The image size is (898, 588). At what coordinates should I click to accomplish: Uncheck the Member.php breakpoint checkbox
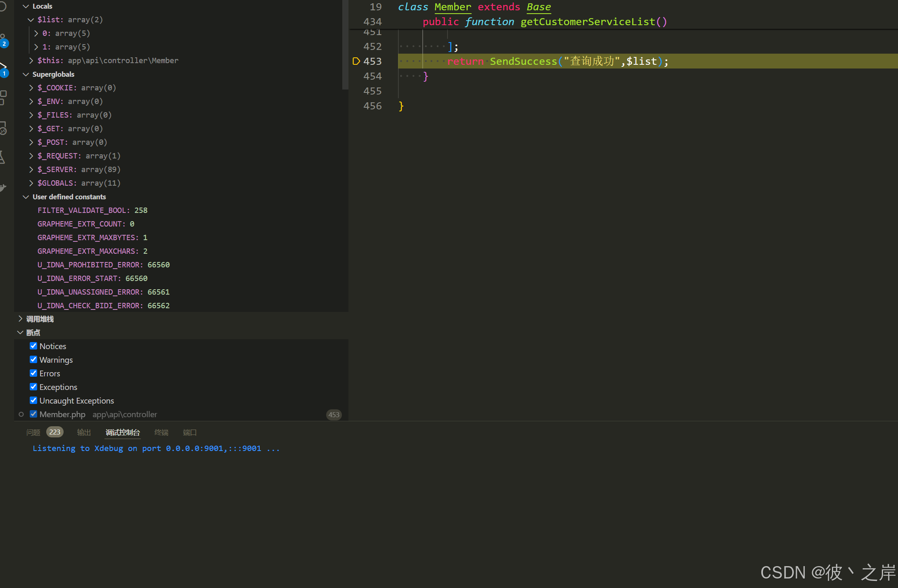coord(33,414)
